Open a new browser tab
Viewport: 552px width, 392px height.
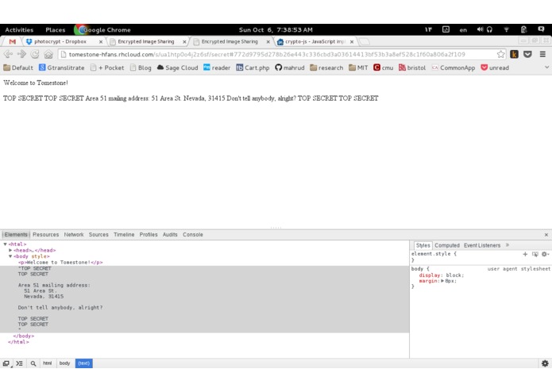[x=365, y=42]
